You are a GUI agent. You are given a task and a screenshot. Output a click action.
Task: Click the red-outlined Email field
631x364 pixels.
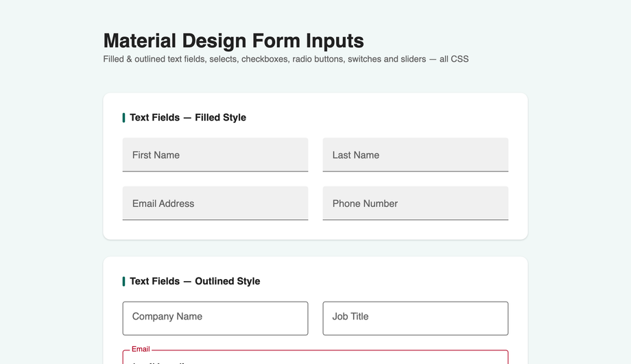pos(315,357)
